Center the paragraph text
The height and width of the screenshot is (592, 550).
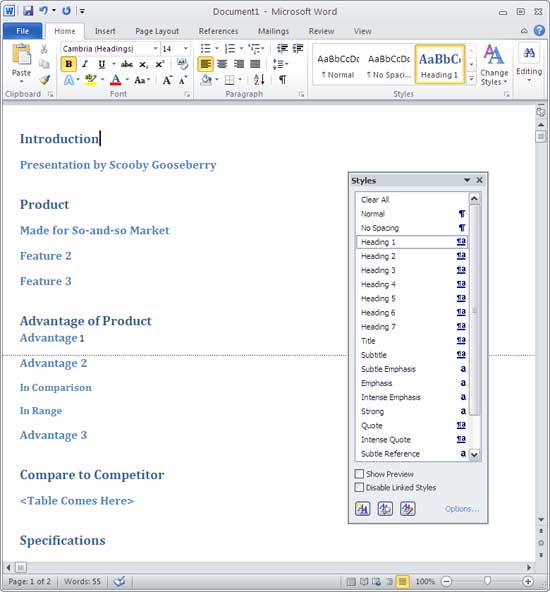coord(222,64)
